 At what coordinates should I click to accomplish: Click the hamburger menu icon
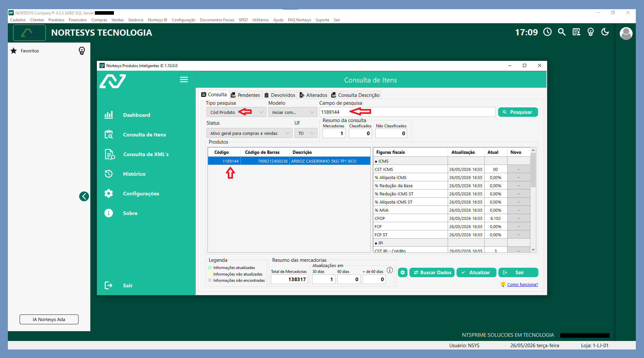(x=184, y=80)
